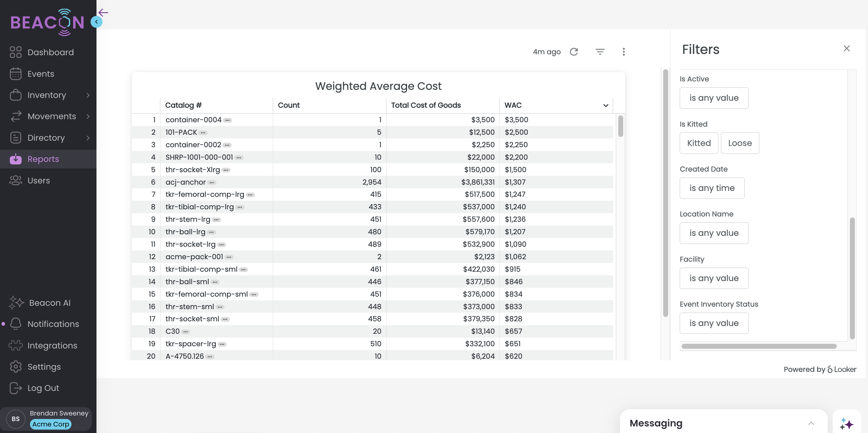This screenshot has width=868, height=433.
Task: Click the Created Date 'is any time' button
Action: click(712, 188)
